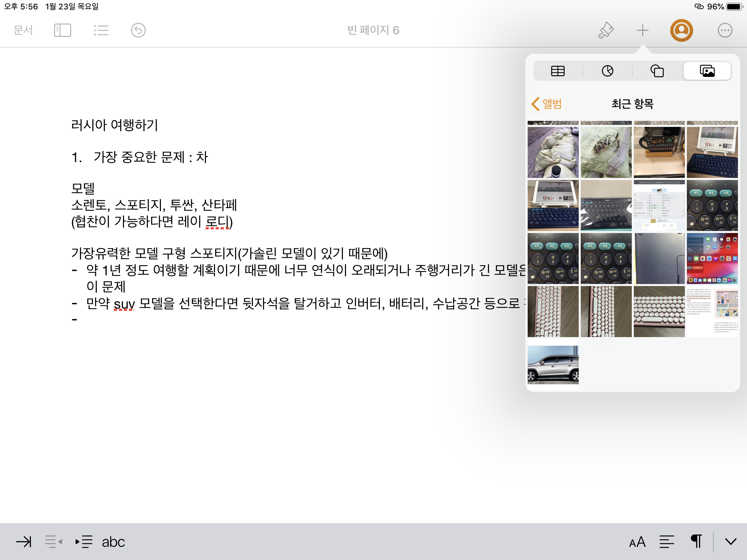This screenshot has width=747, height=560.
Task: Open the collaboration person icon
Action: (x=681, y=30)
